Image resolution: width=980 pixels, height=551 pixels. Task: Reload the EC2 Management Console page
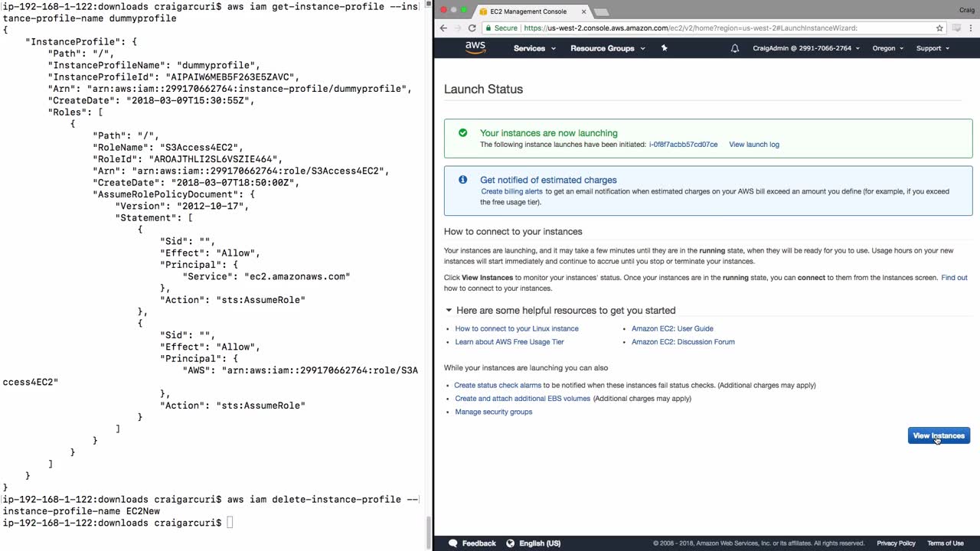472,28
